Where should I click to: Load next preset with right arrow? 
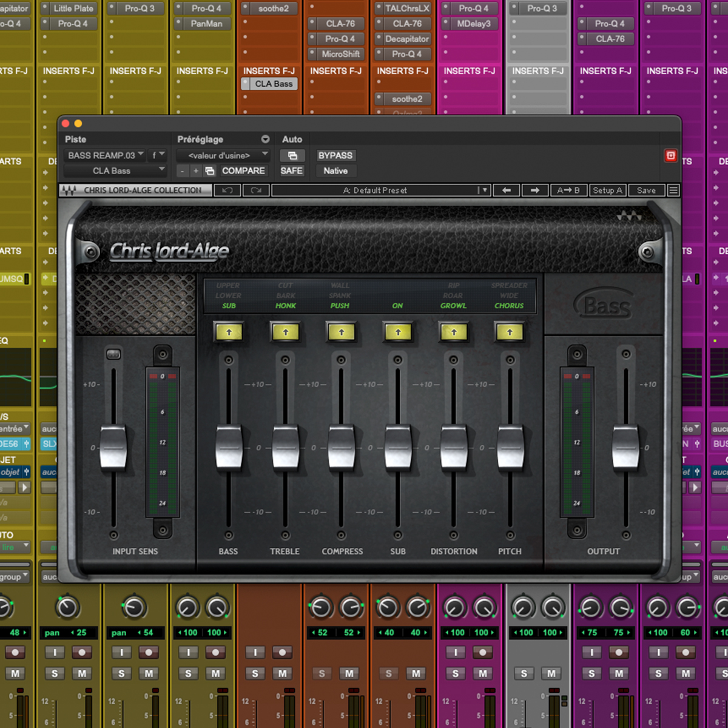(535, 190)
